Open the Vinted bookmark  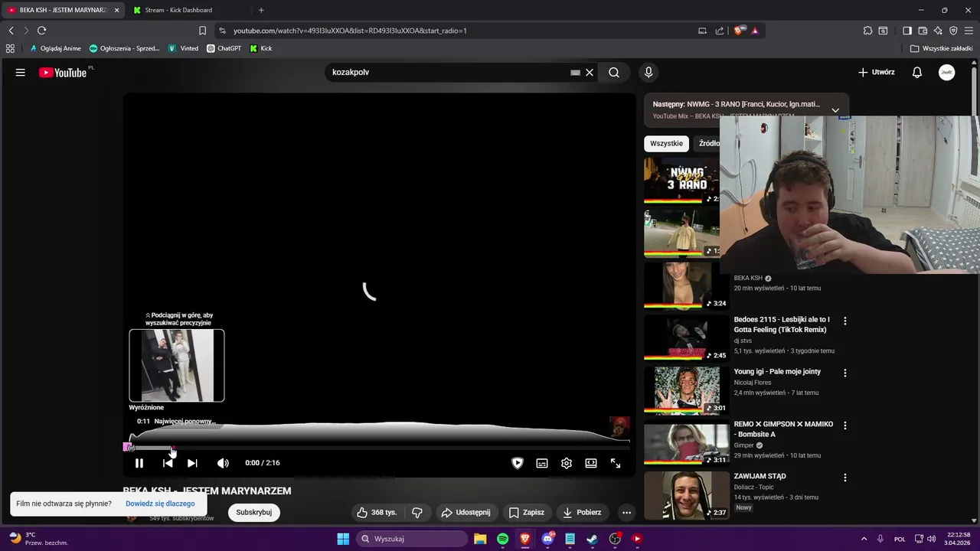184,48
